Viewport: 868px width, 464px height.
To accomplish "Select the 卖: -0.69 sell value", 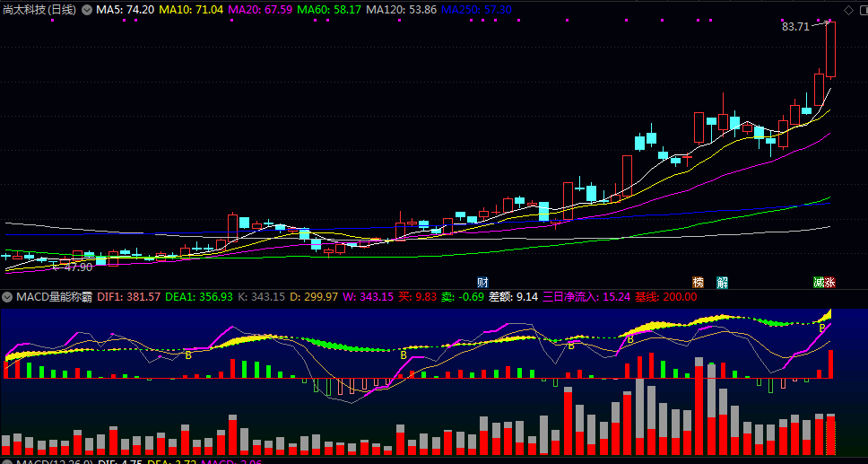I will [462, 297].
